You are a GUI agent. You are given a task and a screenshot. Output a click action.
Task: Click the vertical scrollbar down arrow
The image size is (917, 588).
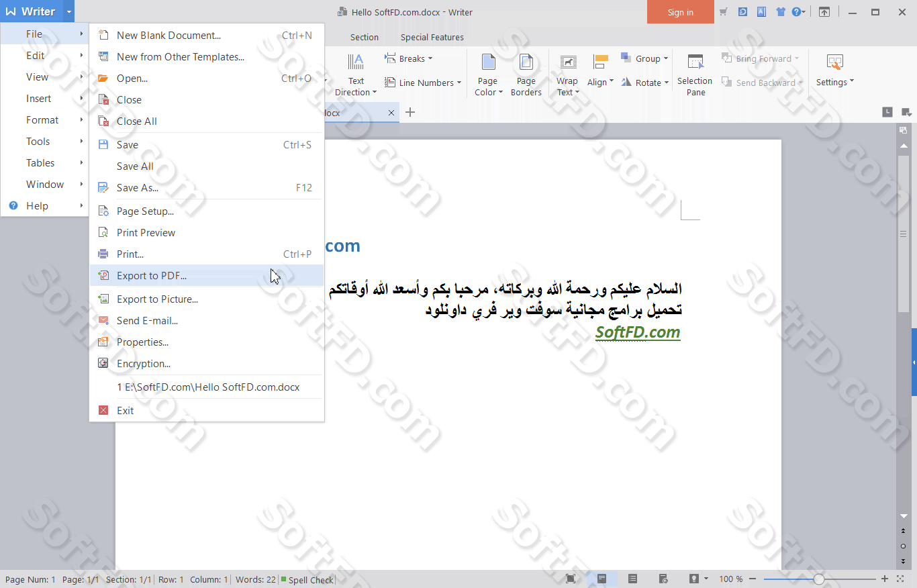[x=904, y=516]
